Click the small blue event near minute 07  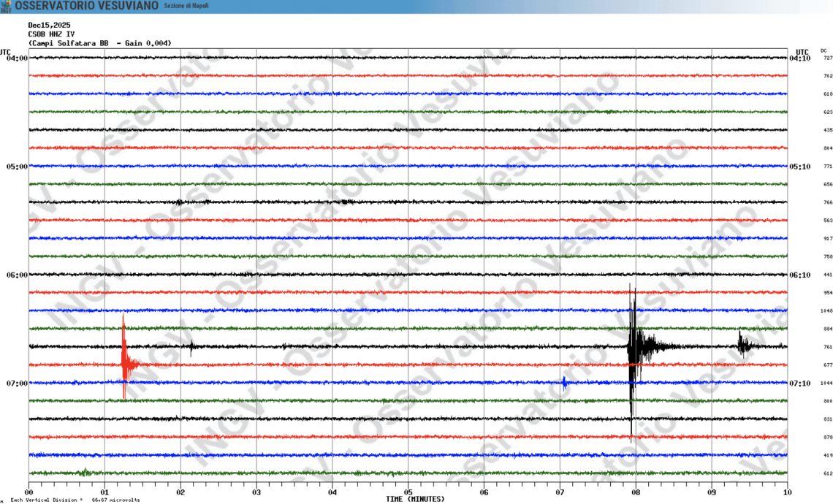pyautogui.click(x=564, y=382)
